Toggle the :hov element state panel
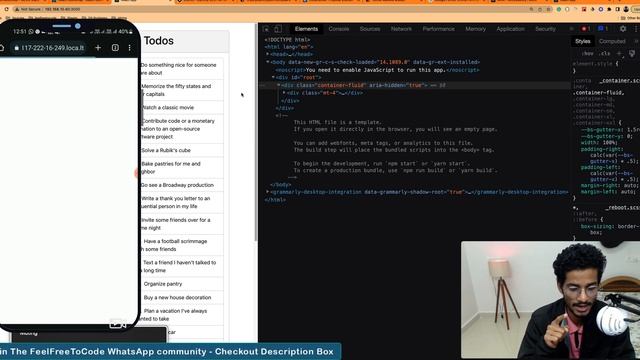Image resolution: width=640 pixels, height=360 pixels. pos(587,53)
